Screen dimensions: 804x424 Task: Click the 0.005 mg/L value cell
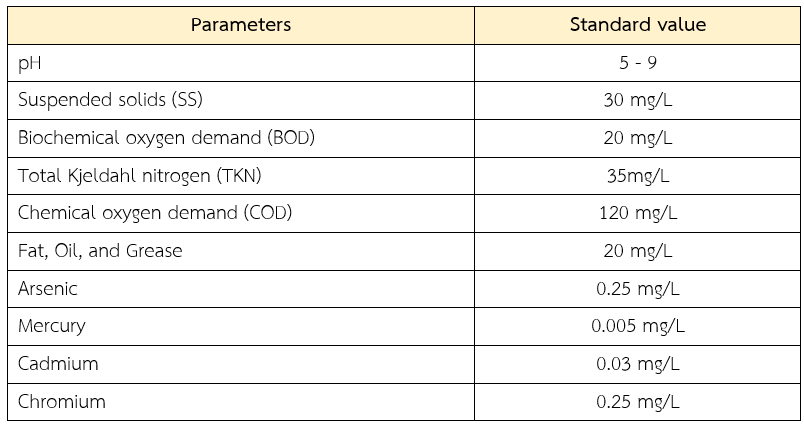pyautogui.click(x=637, y=326)
